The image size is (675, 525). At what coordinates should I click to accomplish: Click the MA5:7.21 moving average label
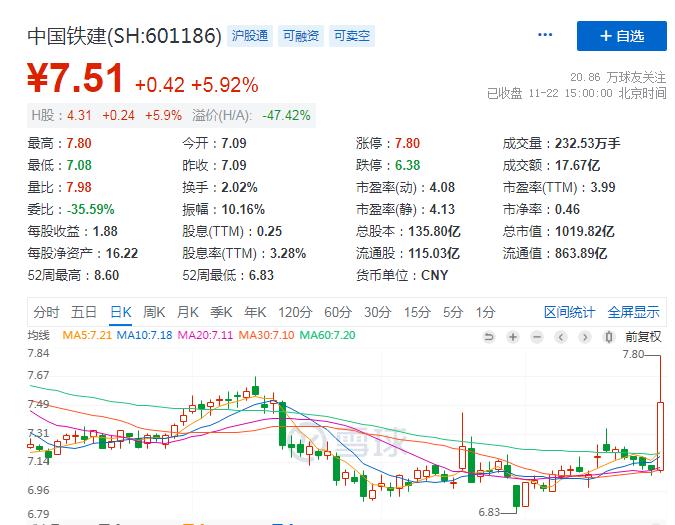tap(87, 335)
